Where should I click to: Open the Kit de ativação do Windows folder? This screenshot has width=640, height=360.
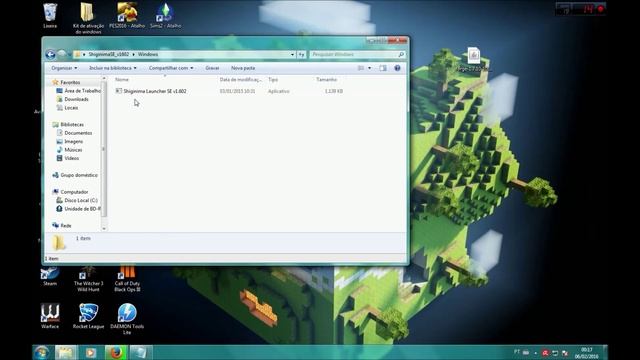[x=88, y=18]
